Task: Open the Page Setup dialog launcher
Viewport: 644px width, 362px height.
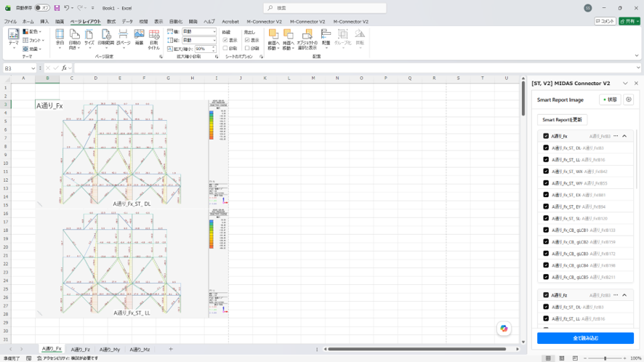Action: 161,57
